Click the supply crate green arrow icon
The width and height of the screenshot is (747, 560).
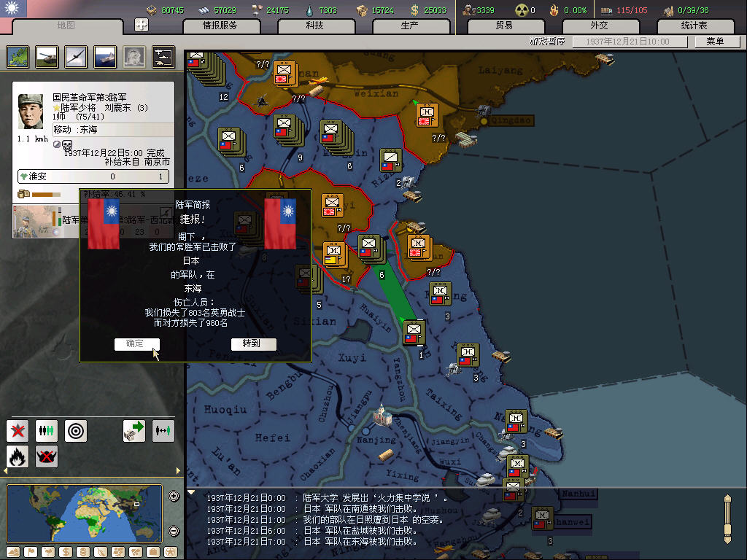click(134, 431)
